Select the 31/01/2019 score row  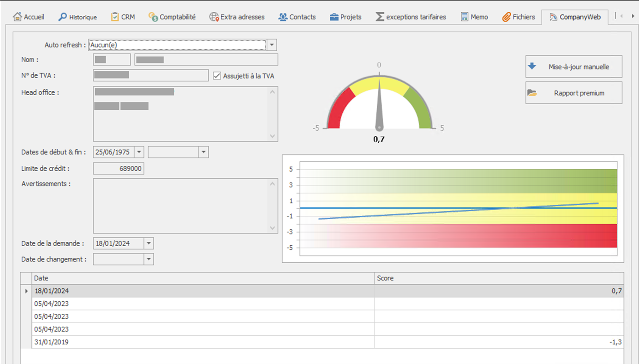coord(199,342)
